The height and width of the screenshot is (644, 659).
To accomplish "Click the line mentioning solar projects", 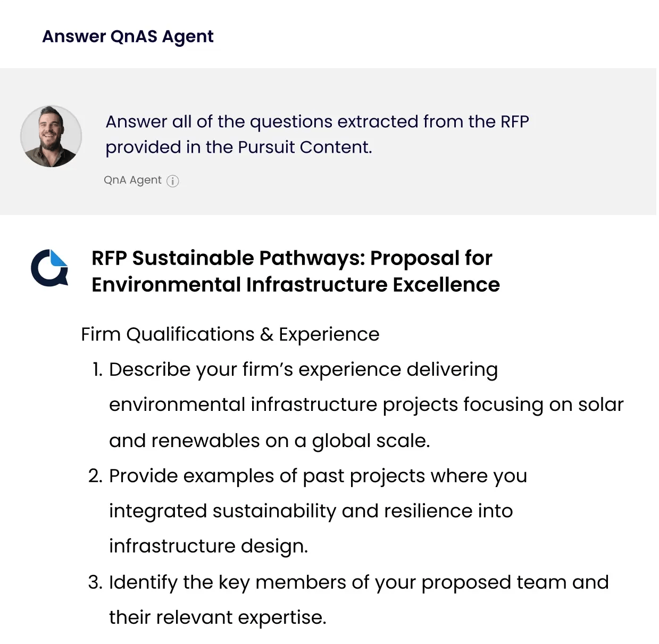I will coord(366,404).
